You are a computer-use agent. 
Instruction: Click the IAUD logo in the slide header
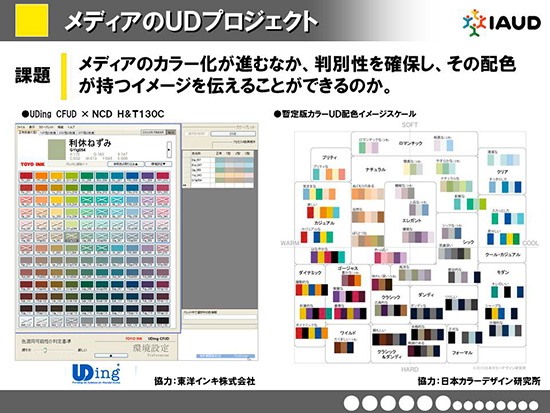pyautogui.click(x=502, y=22)
